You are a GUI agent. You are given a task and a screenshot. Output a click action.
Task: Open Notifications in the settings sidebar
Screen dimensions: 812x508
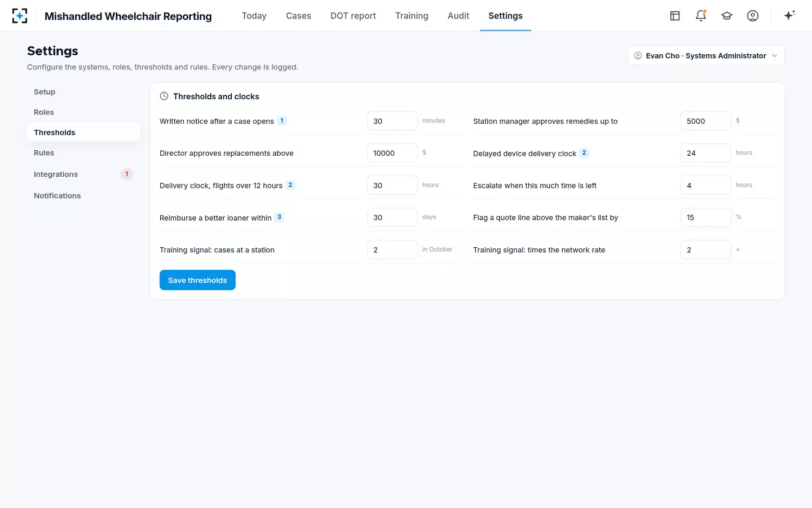tap(83, 196)
